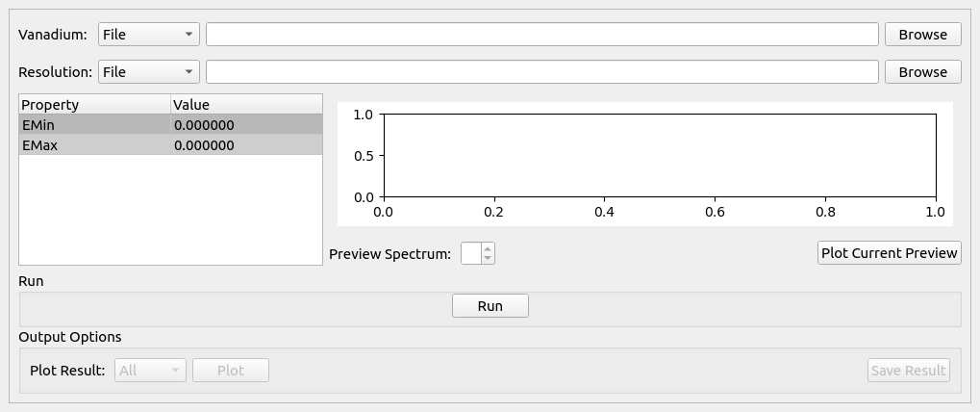Decrease Preview Spectrum with down arrow
The width and height of the screenshot is (980, 412).
(x=488, y=258)
